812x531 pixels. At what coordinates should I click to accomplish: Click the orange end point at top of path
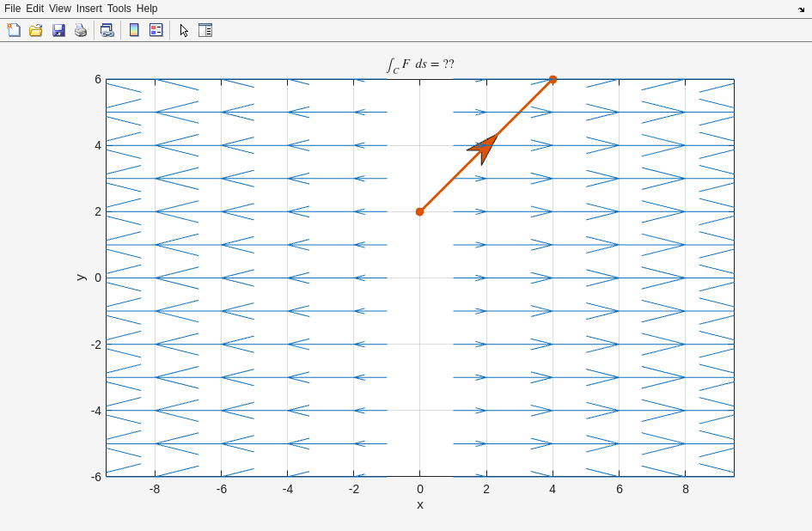pyautogui.click(x=553, y=79)
